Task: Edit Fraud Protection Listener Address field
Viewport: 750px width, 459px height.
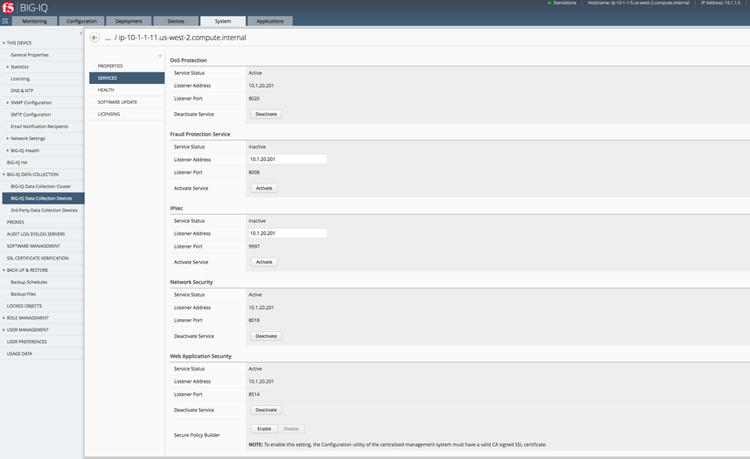Action: click(287, 159)
